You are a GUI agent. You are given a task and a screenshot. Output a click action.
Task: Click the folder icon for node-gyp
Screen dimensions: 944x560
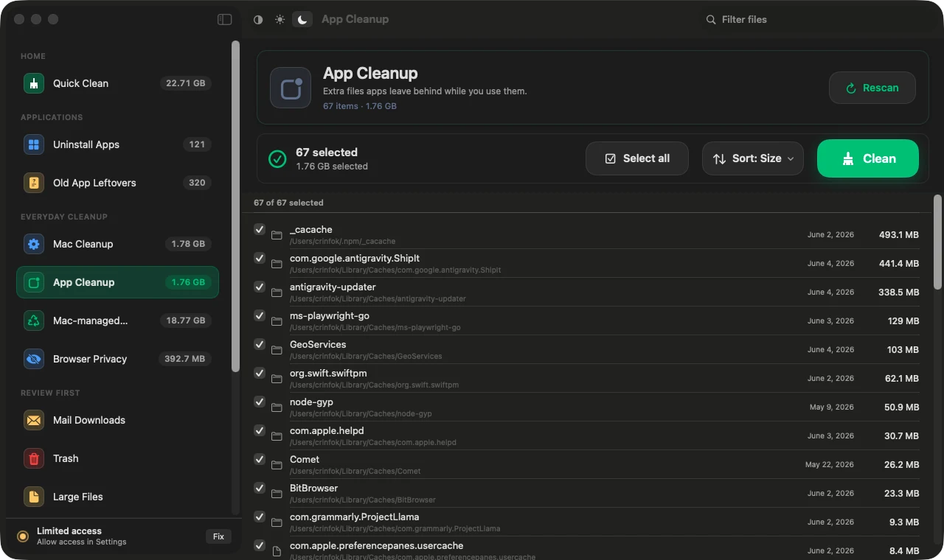tap(277, 407)
